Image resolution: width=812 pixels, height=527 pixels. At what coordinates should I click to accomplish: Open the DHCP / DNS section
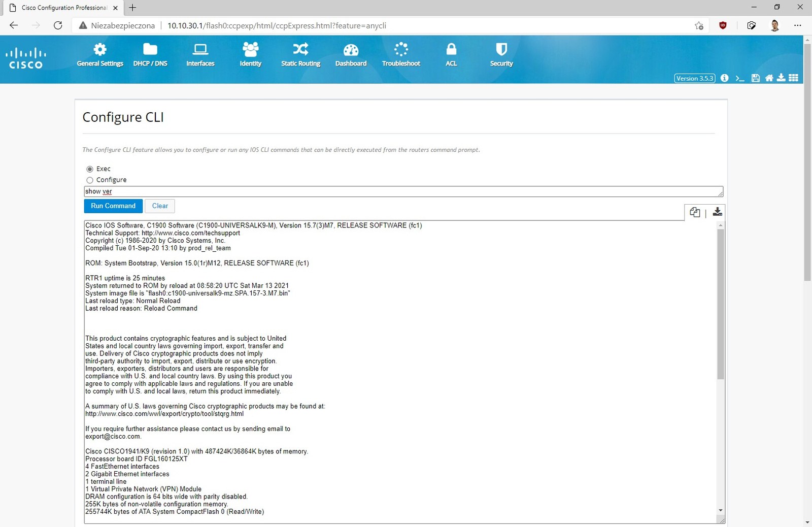point(150,55)
